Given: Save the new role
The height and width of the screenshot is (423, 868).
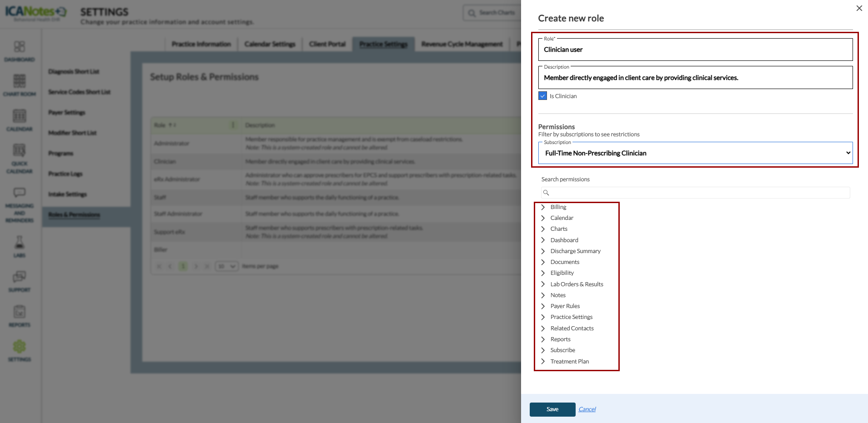Looking at the screenshot, I should [552, 409].
